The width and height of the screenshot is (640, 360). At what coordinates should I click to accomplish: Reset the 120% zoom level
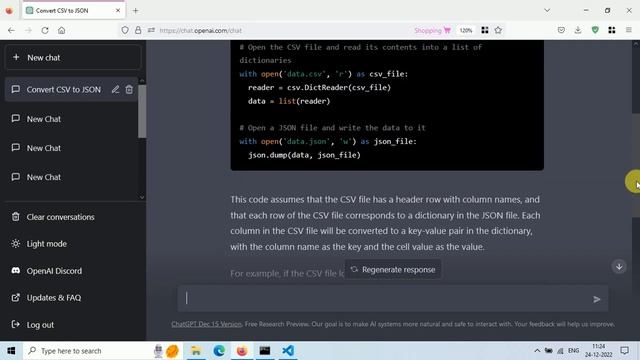466,30
